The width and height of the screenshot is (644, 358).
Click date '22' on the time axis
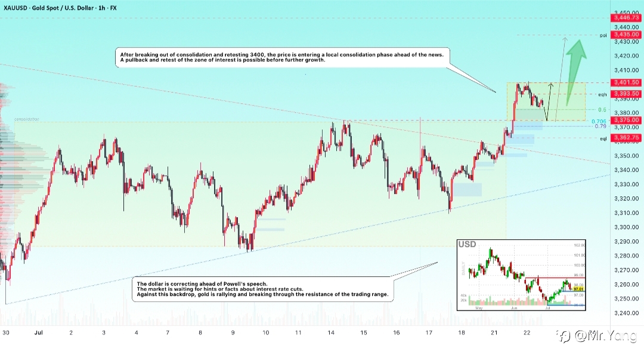point(527,332)
